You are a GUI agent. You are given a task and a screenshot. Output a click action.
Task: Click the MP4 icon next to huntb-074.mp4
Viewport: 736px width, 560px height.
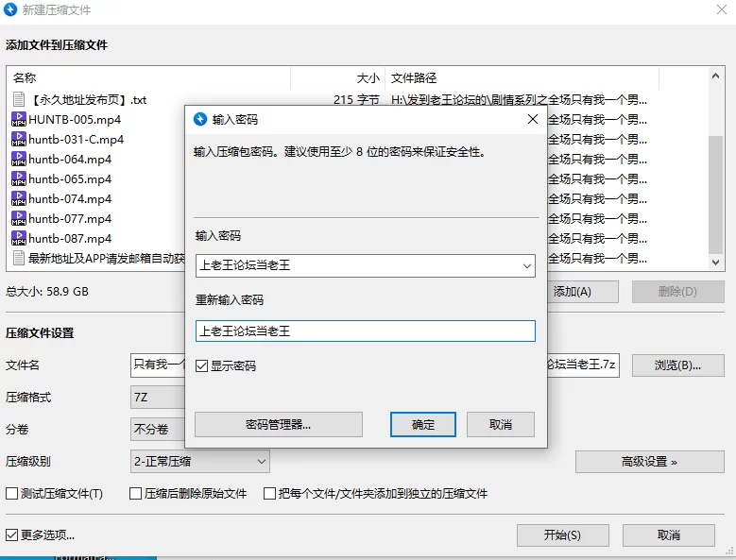(19, 198)
